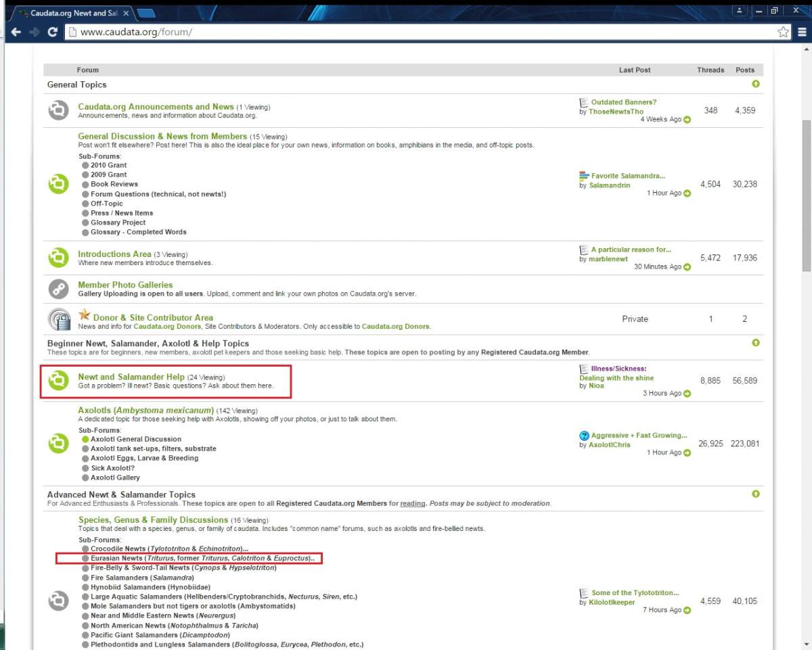Open a new tab button

pos(147,13)
